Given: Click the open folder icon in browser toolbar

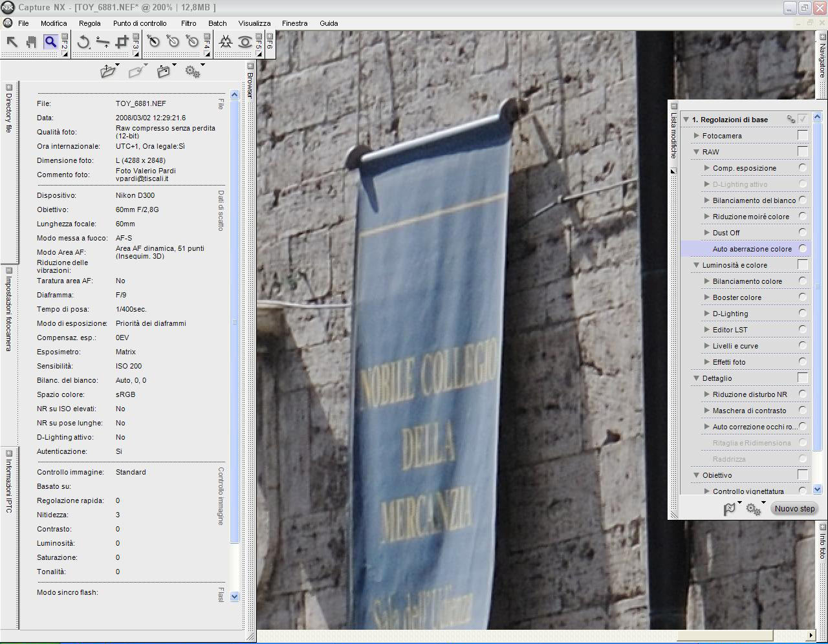Looking at the screenshot, I should tap(108, 72).
